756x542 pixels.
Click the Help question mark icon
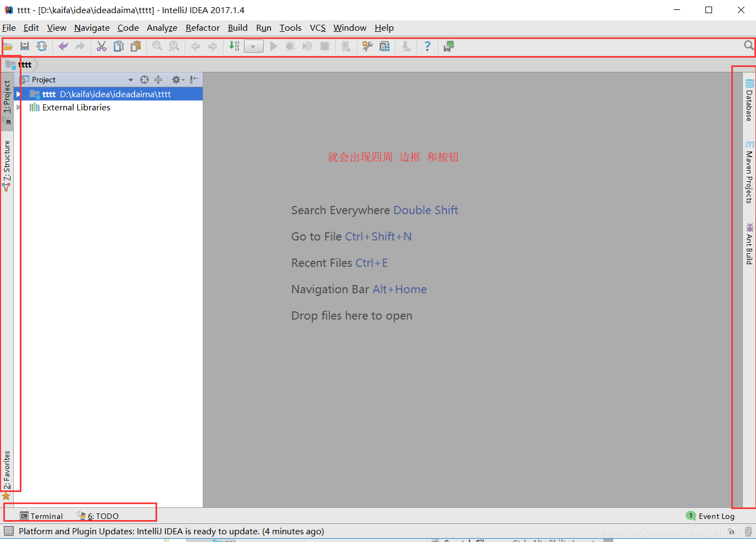pyautogui.click(x=427, y=47)
